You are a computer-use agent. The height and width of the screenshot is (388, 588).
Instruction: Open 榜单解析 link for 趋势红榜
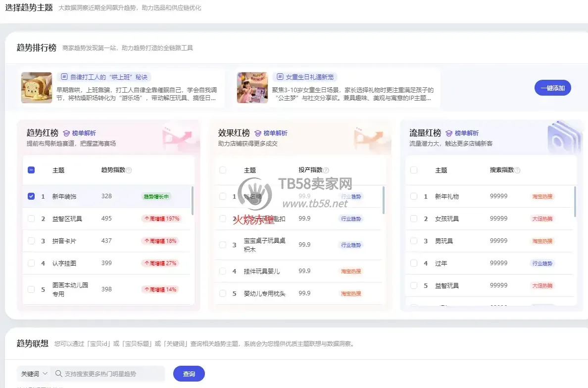pyautogui.click(x=84, y=133)
